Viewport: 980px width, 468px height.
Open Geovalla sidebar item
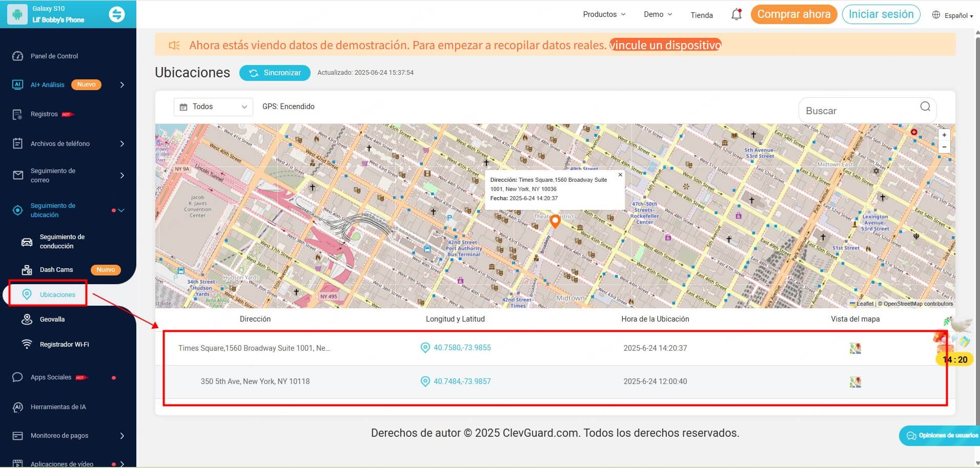tap(52, 319)
